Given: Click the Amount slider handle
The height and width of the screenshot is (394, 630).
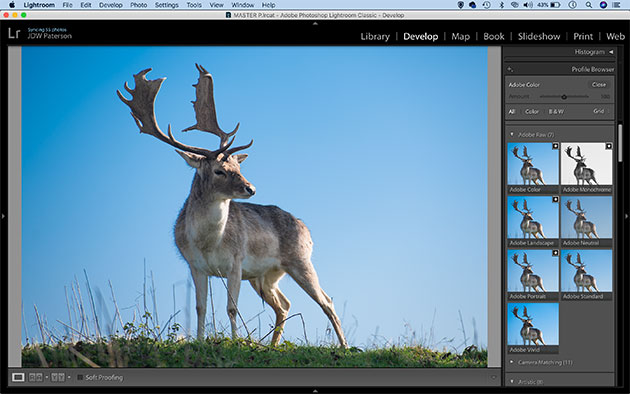Looking at the screenshot, I should click(x=564, y=97).
